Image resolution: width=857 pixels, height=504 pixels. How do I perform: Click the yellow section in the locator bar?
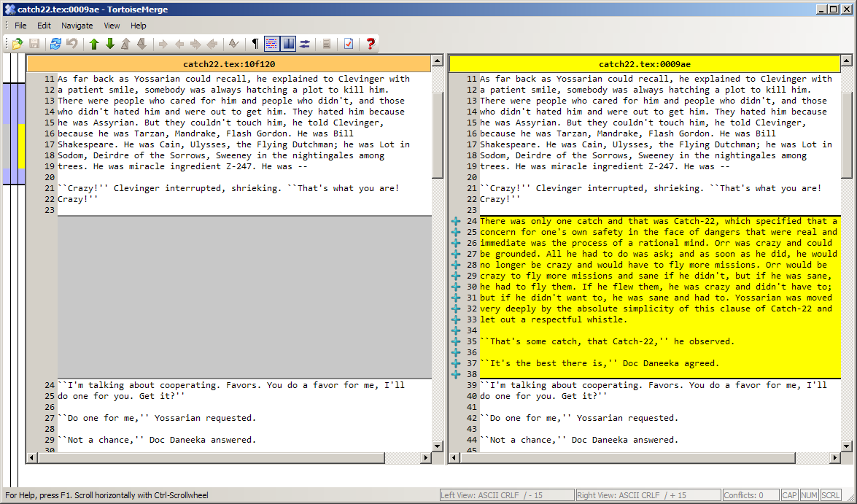[21, 146]
